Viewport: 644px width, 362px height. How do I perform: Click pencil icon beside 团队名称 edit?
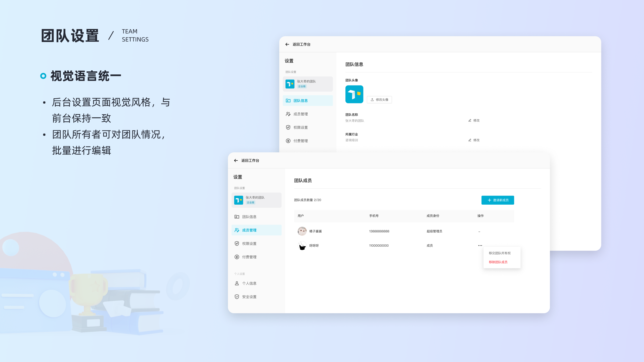coord(470,120)
